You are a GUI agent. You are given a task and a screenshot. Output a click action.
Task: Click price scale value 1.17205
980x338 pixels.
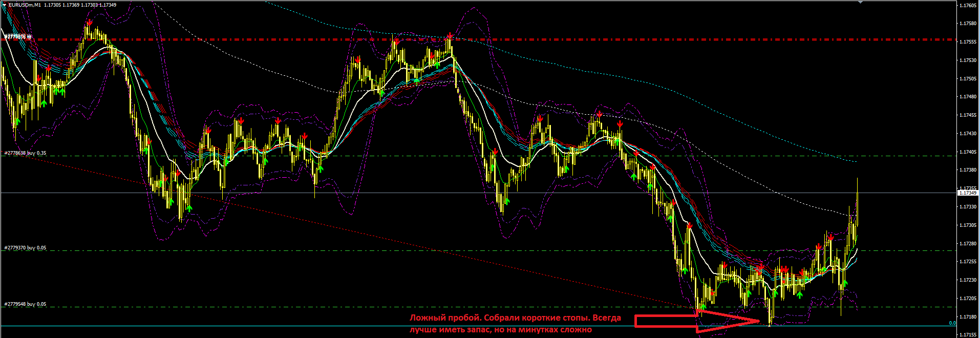[x=969, y=299]
